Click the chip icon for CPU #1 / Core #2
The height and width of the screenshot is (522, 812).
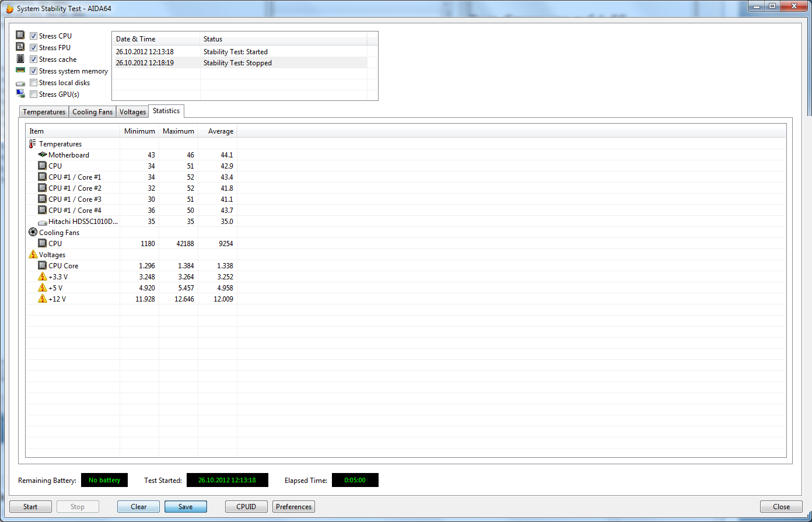point(42,188)
